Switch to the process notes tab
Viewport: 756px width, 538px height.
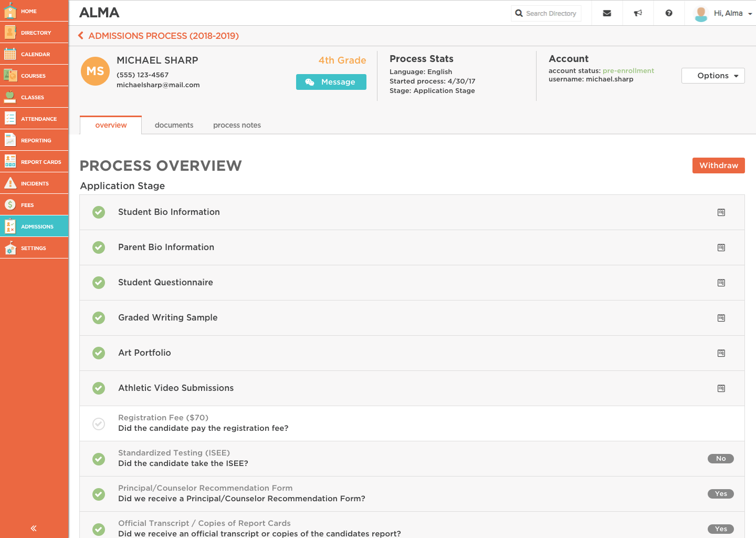click(237, 125)
